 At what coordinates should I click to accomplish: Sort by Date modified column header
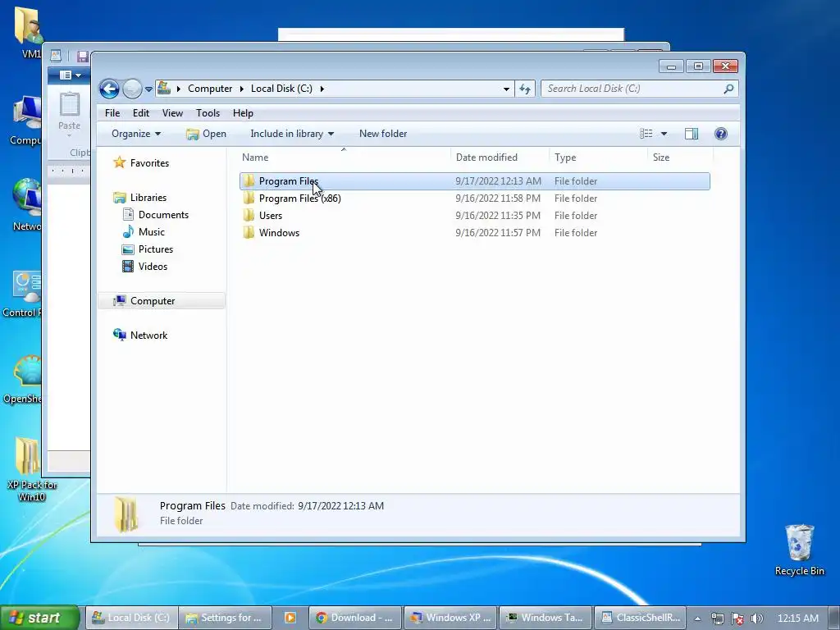coord(500,157)
